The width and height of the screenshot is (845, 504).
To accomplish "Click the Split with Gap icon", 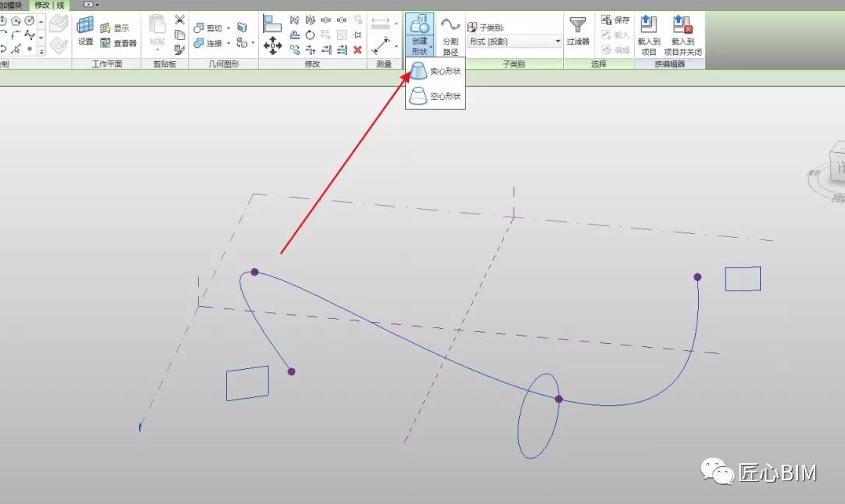I will coord(342,20).
